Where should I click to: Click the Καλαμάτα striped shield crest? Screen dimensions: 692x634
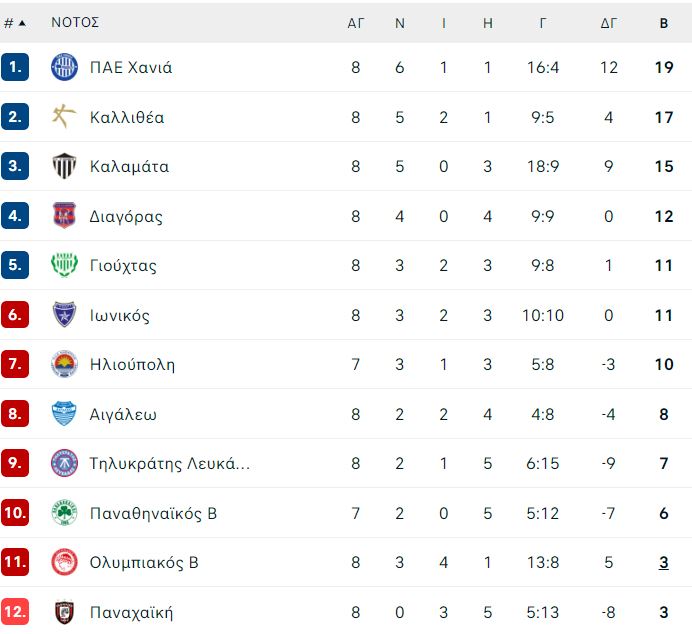[64, 166]
